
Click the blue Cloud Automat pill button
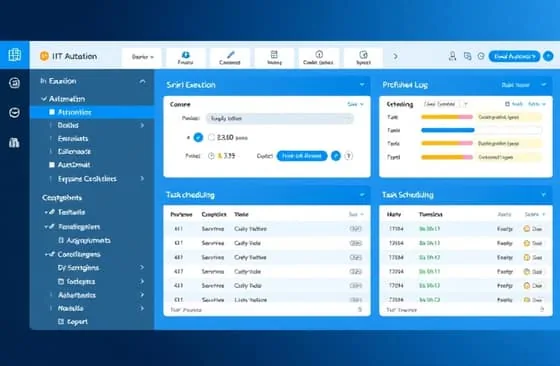click(x=514, y=56)
